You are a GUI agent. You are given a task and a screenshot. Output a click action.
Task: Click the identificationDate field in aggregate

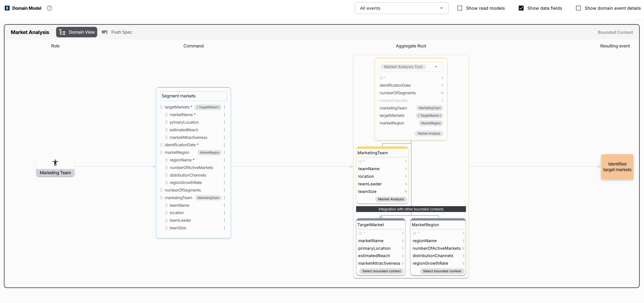point(411,85)
